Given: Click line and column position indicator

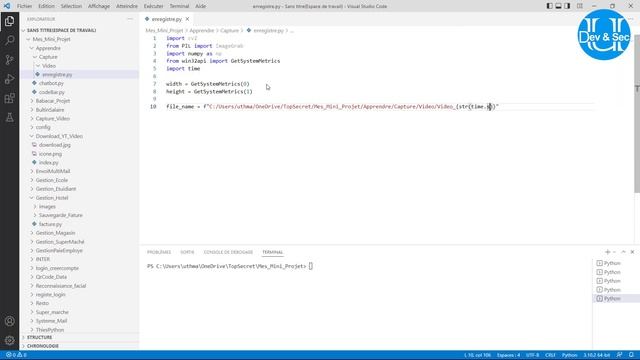Looking at the screenshot, I should click(x=477, y=355).
